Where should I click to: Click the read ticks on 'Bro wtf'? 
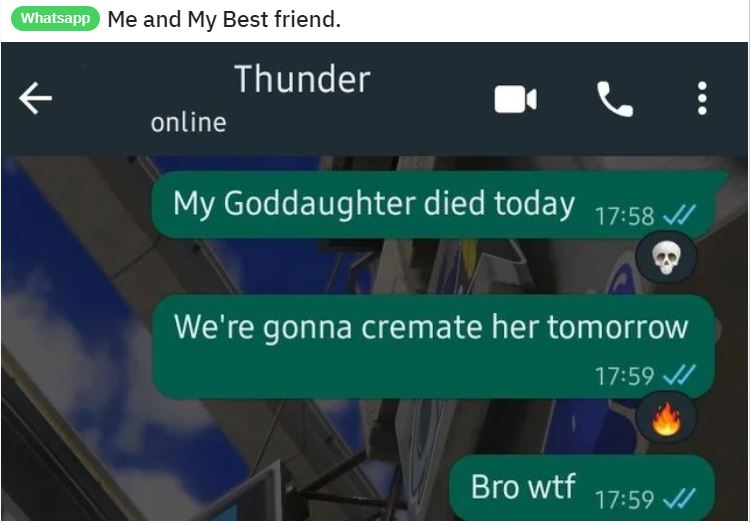click(679, 500)
